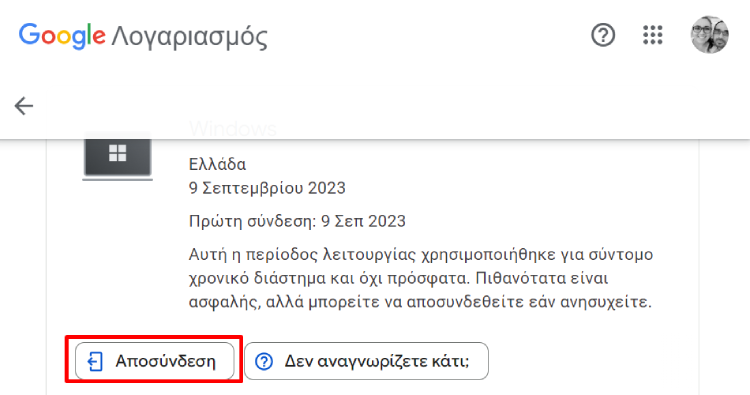Click the blue question icon beside Δεν αναγνωρίζετε
The height and width of the screenshot is (395, 750).
(x=264, y=361)
